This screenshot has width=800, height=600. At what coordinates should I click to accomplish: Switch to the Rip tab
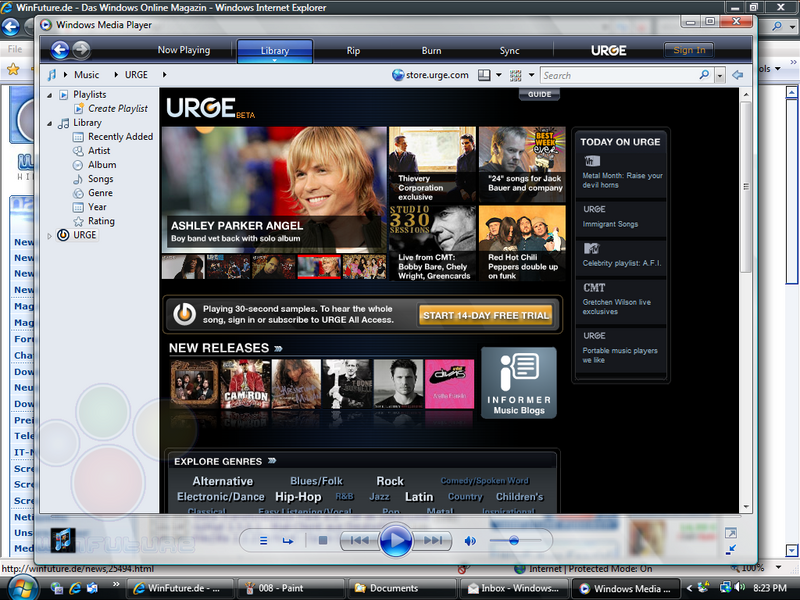[x=353, y=51]
